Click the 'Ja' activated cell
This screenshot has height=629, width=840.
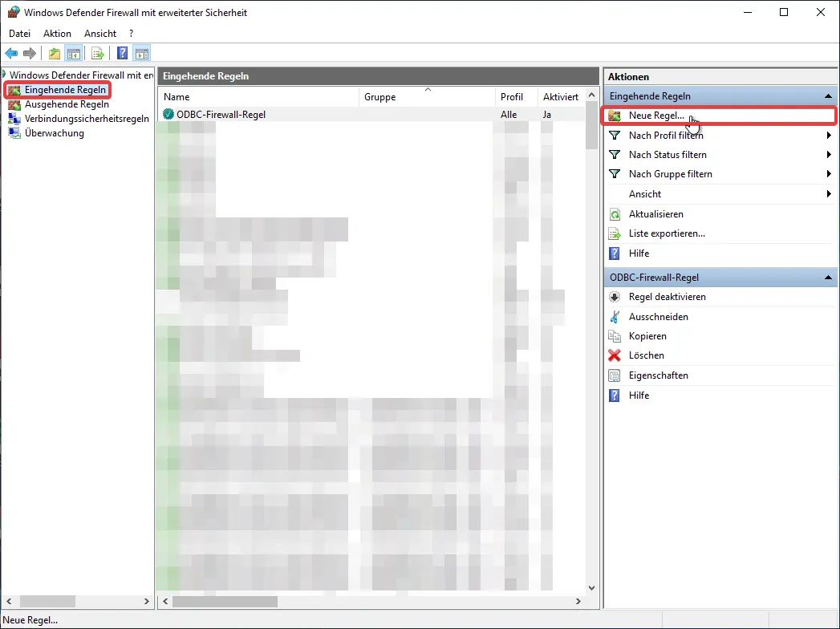[546, 114]
